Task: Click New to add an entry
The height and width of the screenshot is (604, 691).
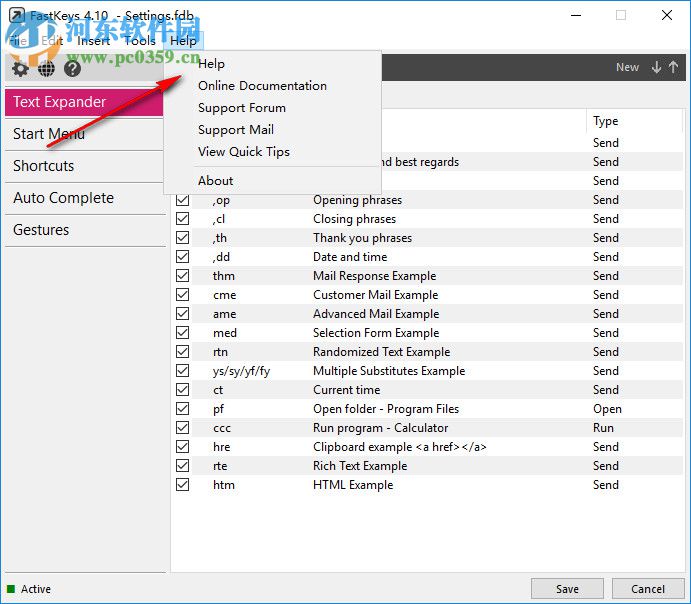Action: (x=627, y=67)
